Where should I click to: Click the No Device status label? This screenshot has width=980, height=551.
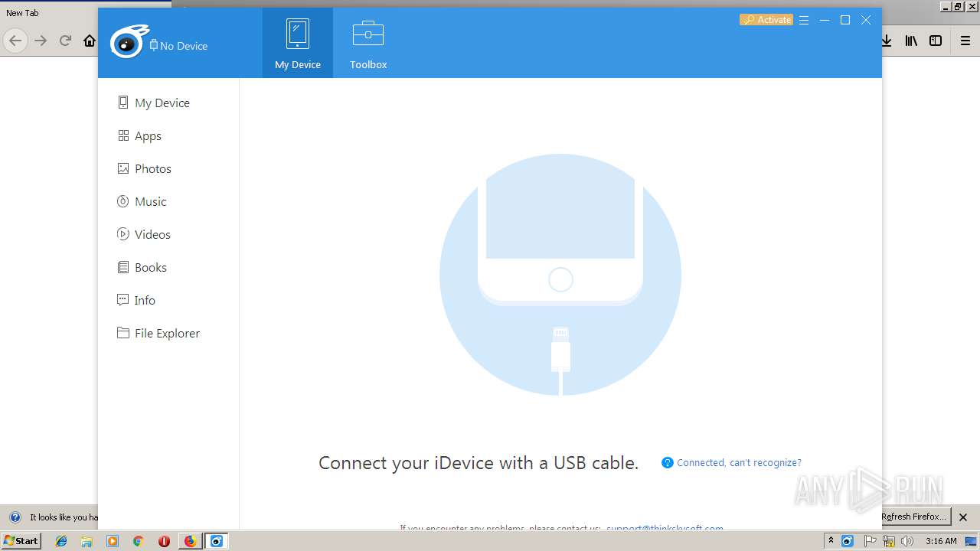(x=178, y=46)
